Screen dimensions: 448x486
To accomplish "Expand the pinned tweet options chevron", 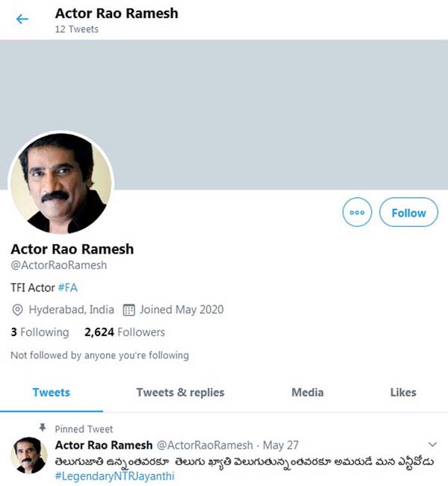I will click(432, 444).
